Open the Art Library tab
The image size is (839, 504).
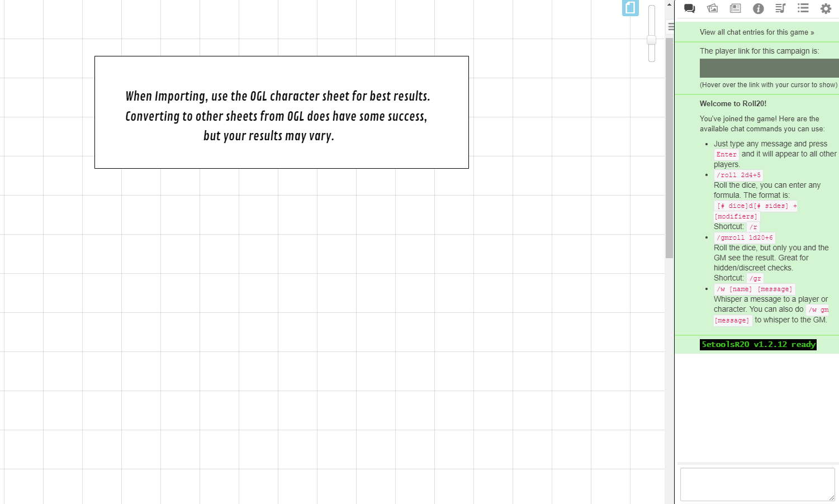pos(712,8)
